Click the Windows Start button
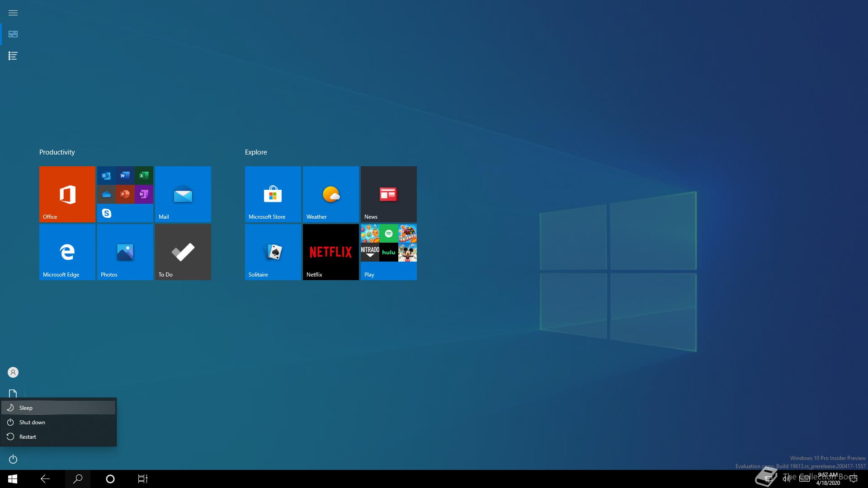The height and width of the screenshot is (488, 868). pyautogui.click(x=13, y=479)
